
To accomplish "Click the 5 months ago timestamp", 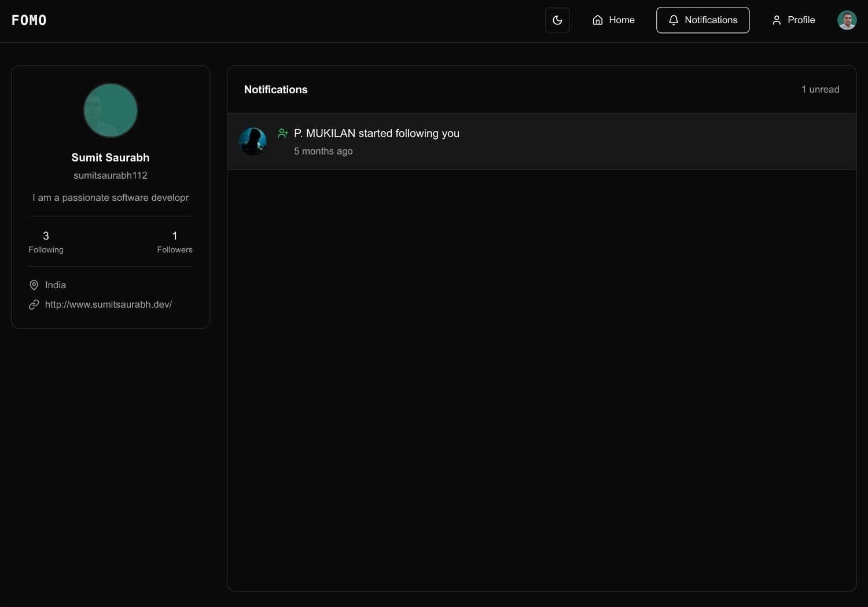I will click(x=323, y=151).
